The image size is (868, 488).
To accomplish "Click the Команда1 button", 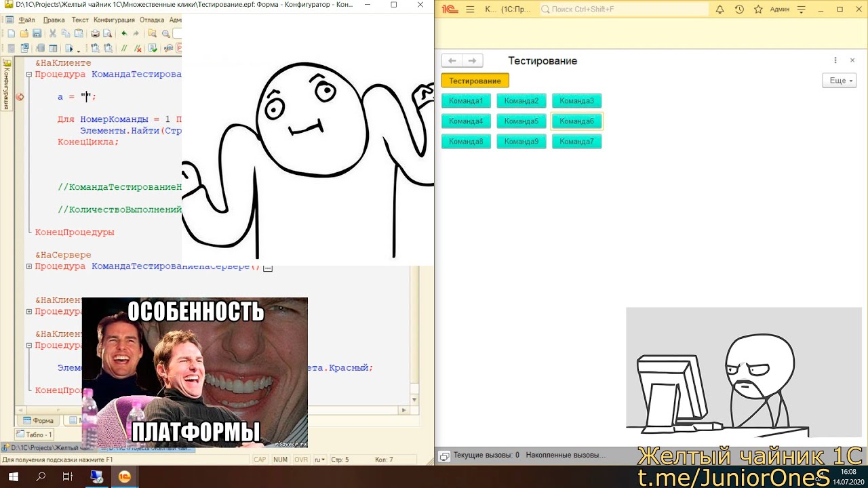I will point(466,101).
